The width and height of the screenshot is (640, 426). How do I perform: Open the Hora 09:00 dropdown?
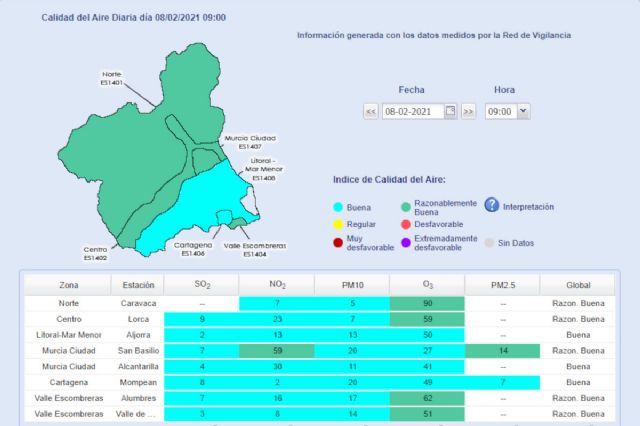523,111
